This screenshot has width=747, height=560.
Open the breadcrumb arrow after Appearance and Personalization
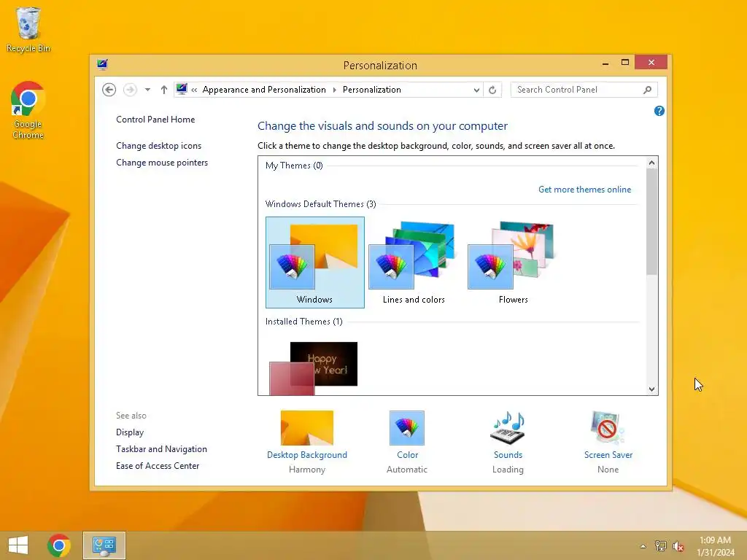(334, 90)
